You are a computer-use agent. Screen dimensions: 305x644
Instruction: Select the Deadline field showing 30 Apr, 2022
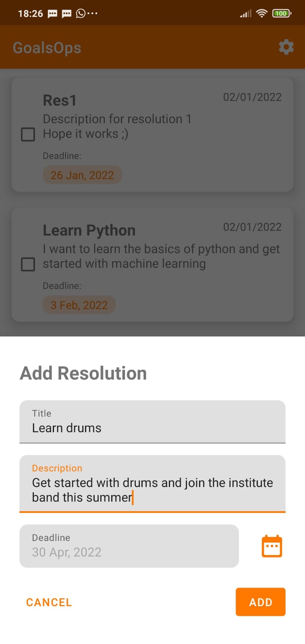pos(129,546)
